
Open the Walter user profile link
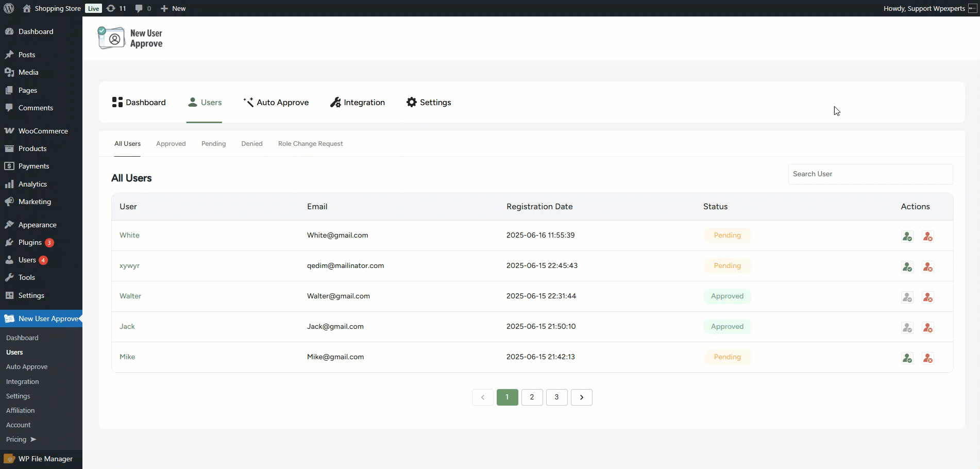click(130, 296)
